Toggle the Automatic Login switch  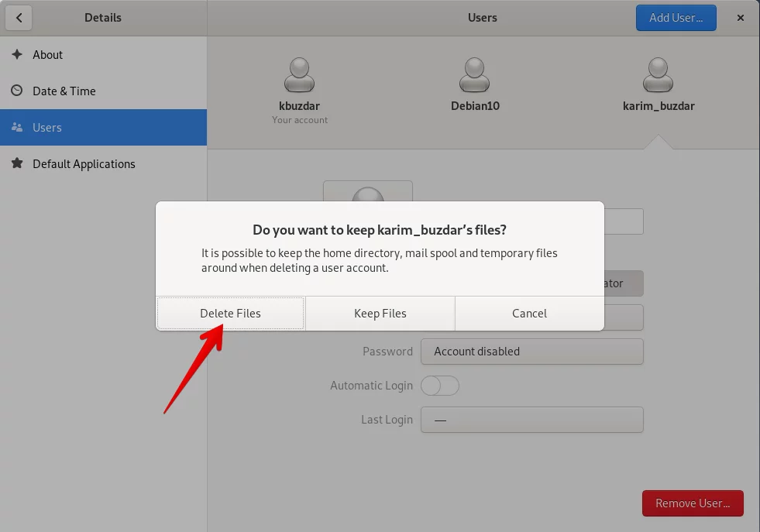(x=439, y=386)
